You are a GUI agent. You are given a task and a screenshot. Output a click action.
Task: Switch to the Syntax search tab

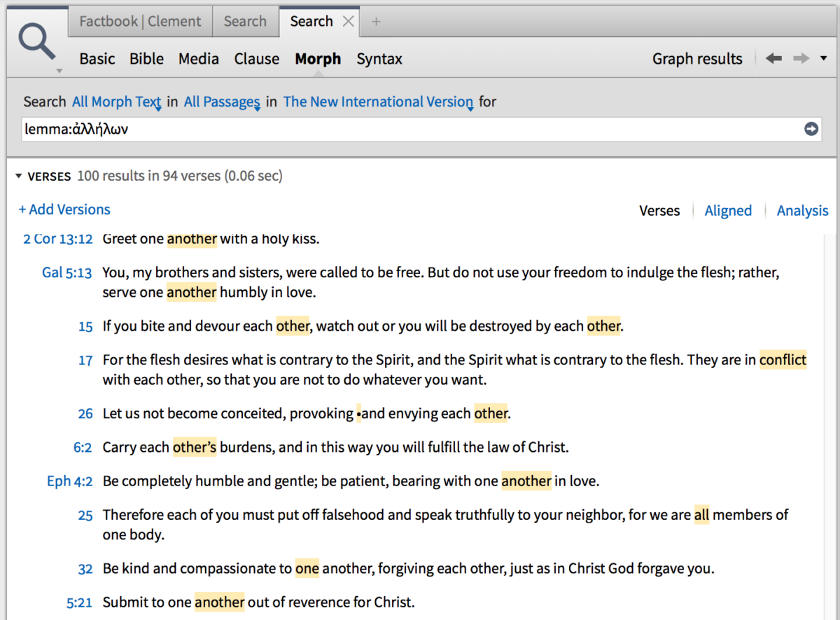(379, 59)
